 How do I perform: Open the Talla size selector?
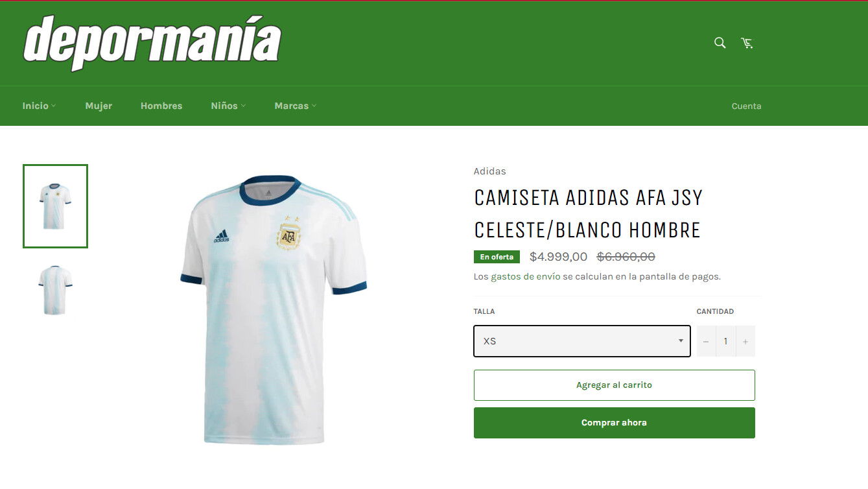coord(582,341)
